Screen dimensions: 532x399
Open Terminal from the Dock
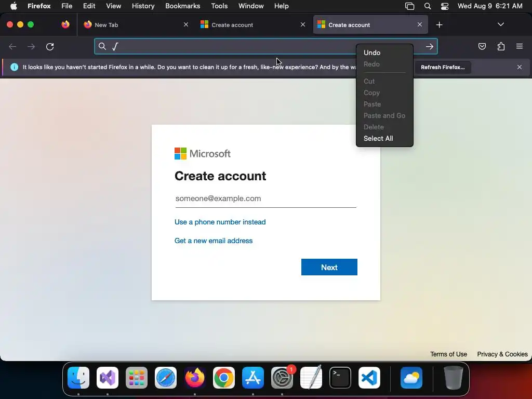[x=340, y=378]
